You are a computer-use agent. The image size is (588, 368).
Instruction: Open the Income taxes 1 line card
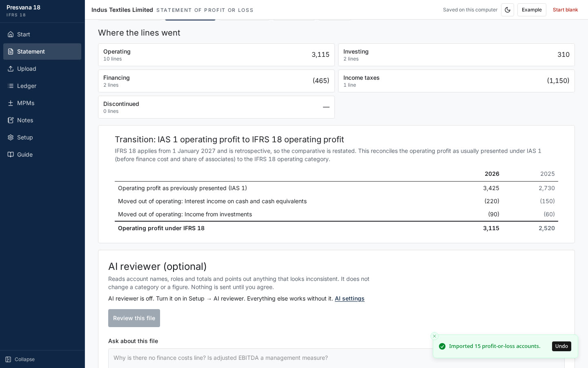457,81
